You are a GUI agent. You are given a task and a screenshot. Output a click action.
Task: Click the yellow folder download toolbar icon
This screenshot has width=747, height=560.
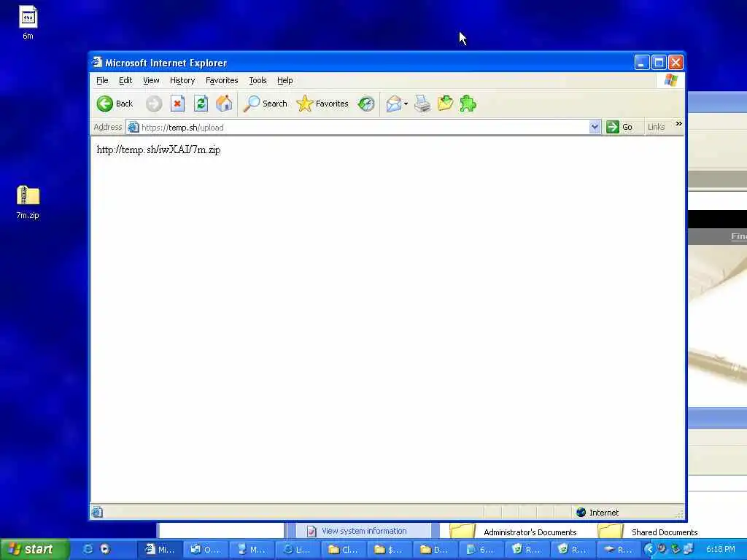[446, 104]
